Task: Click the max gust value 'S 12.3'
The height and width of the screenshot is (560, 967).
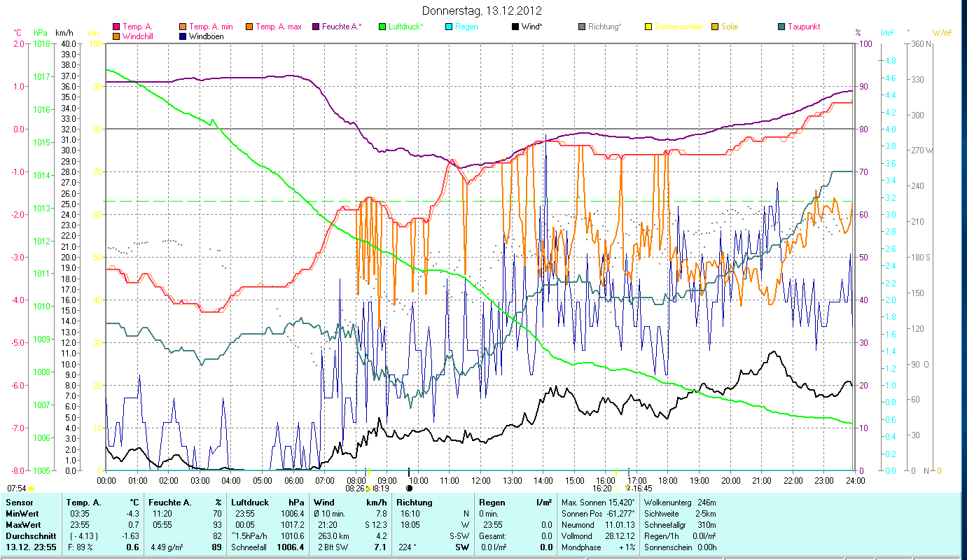Action: pyautogui.click(x=375, y=524)
